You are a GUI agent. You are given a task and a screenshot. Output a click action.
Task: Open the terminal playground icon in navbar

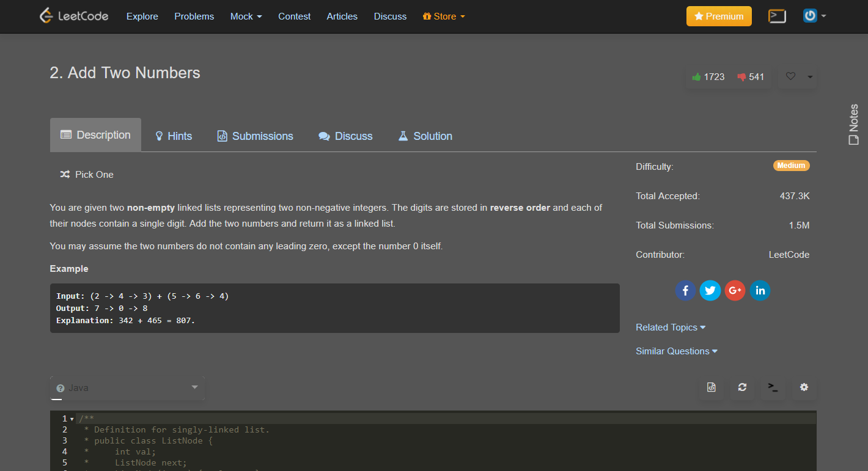(x=777, y=16)
